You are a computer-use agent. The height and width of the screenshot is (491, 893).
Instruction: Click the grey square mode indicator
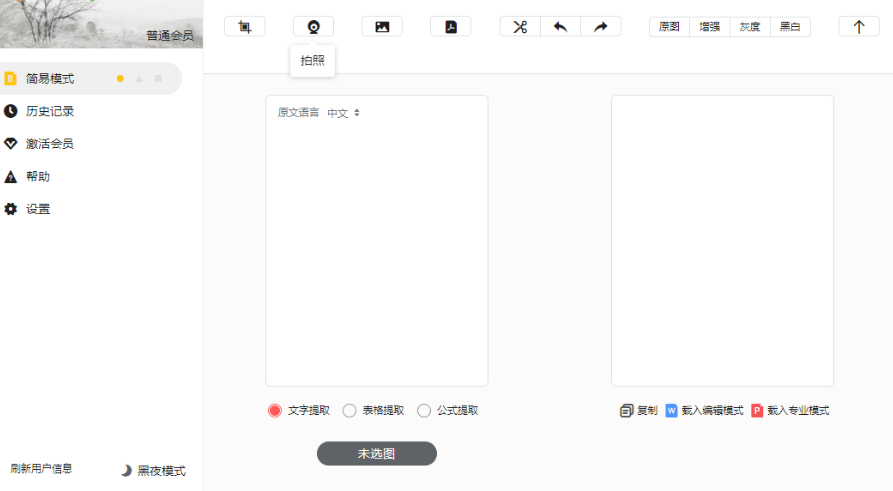(x=158, y=79)
